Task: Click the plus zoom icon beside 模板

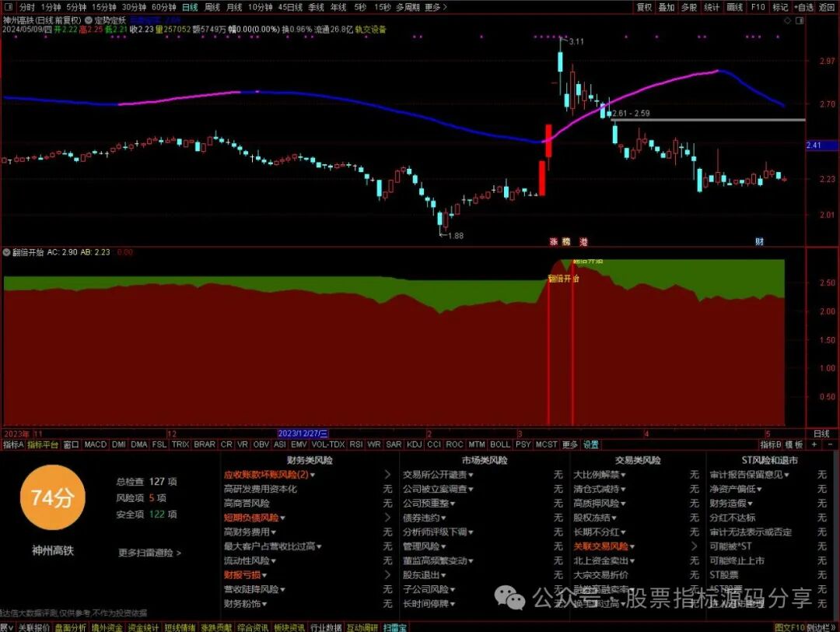Action: 814,444
